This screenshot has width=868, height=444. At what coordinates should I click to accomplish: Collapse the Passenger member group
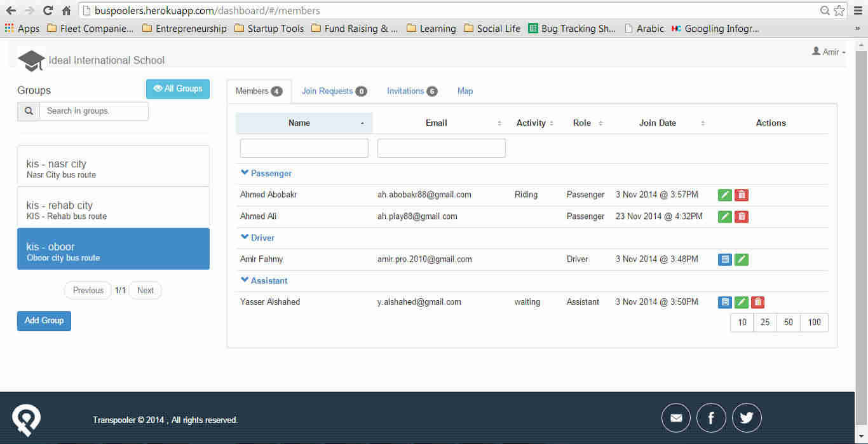[x=245, y=173]
